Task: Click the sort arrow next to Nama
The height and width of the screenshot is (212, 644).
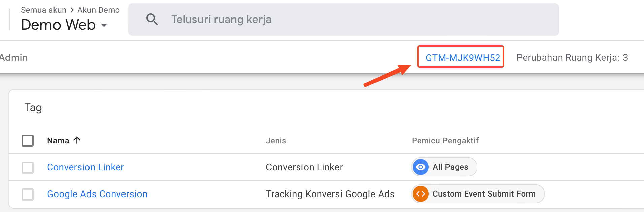Action: pos(77,140)
